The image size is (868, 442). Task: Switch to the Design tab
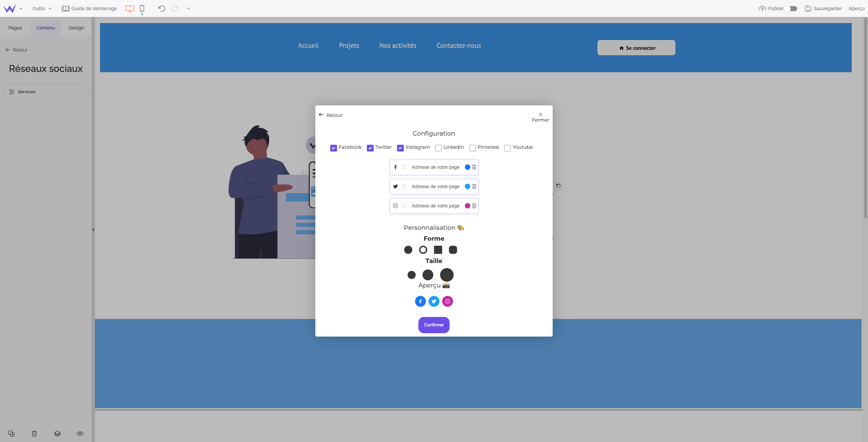click(76, 28)
